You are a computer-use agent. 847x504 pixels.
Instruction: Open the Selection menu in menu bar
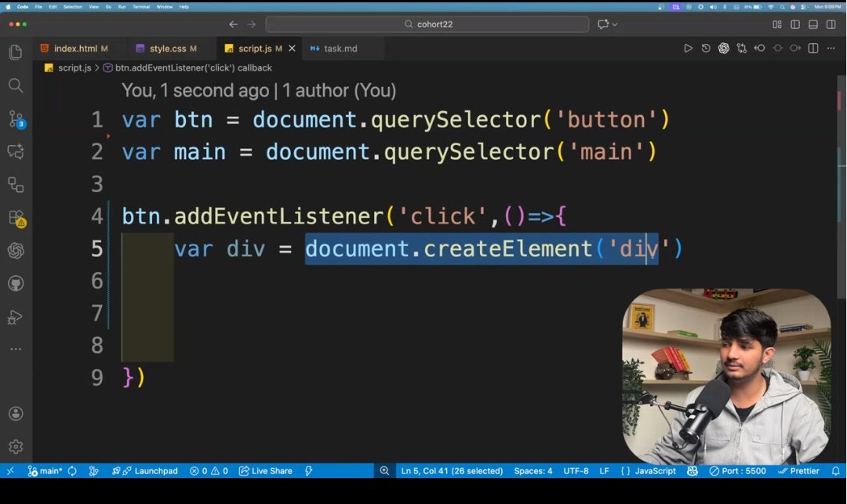(x=72, y=7)
